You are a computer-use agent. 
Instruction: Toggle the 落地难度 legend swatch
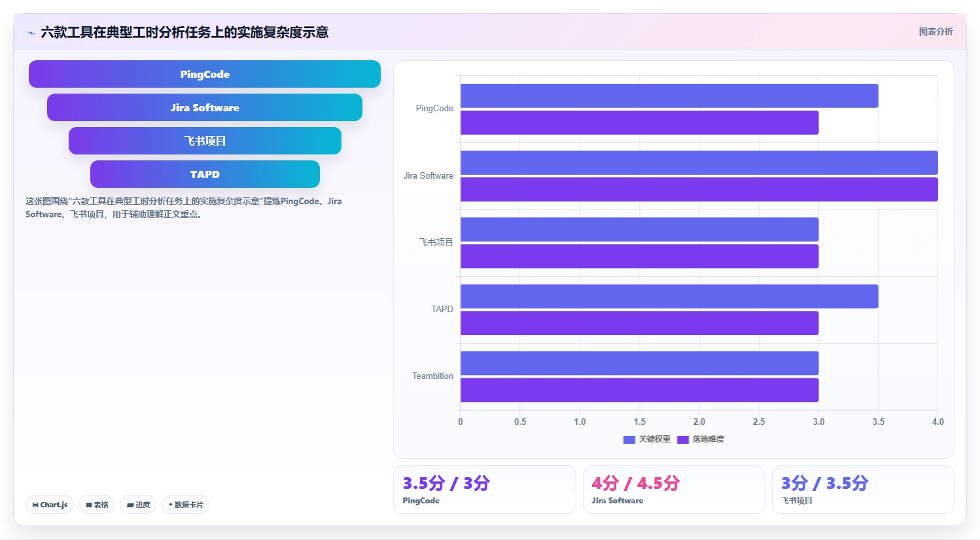[683, 440]
